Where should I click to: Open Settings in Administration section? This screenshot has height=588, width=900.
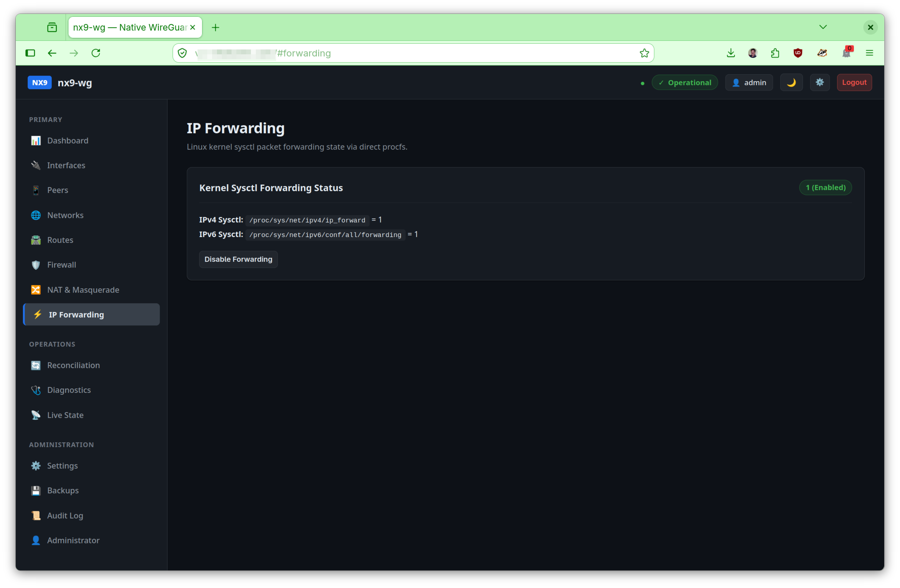pyautogui.click(x=91, y=466)
